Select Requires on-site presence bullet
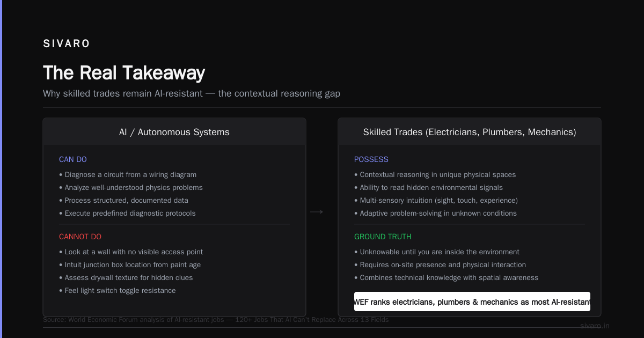Image resolution: width=644 pixels, height=338 pixels. point(440,264)
